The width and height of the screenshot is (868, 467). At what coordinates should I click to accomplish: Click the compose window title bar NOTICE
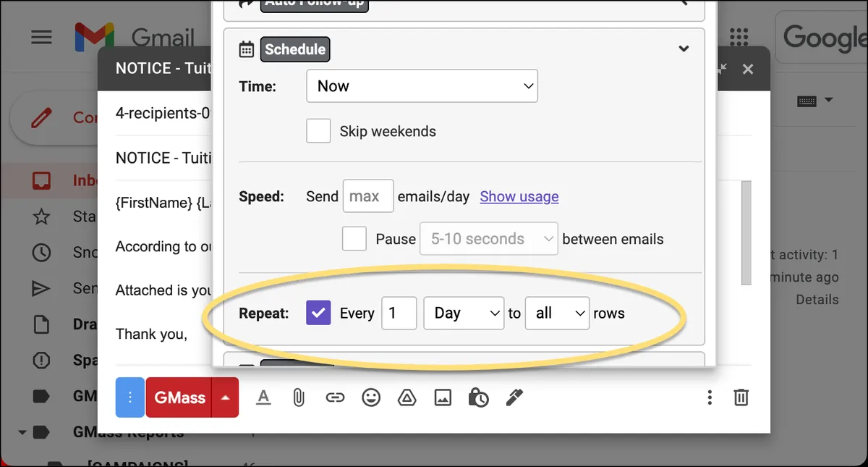tap(163, 69)
